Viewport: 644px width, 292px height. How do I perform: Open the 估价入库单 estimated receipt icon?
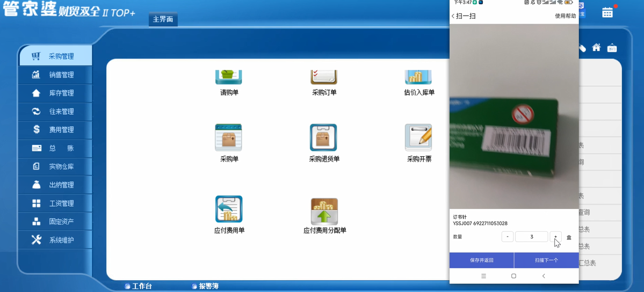pos(418,78)
